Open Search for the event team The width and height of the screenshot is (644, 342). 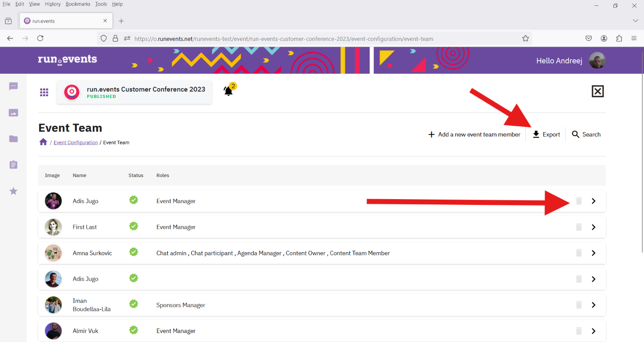tap(586, 134)
